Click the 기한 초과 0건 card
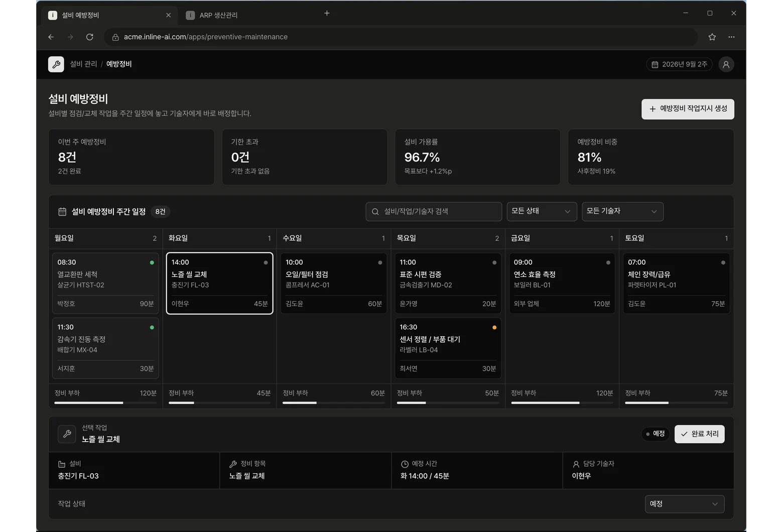This screenshot has height=532, width=783. pos(305,157)
